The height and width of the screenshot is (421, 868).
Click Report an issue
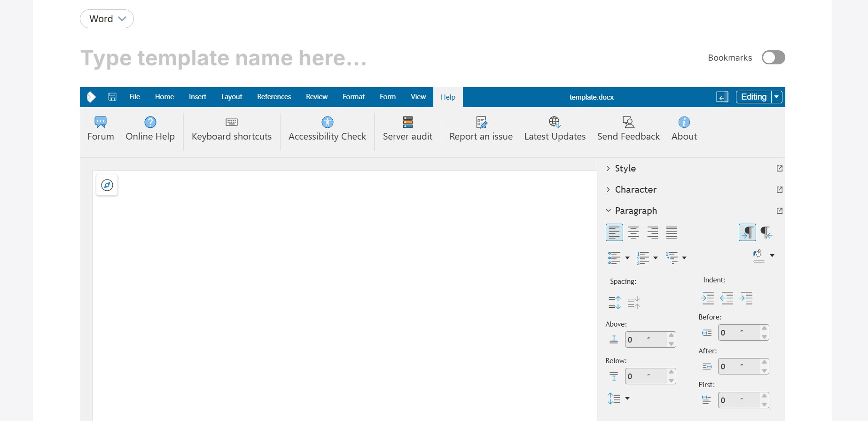click(x=481, y=128)
